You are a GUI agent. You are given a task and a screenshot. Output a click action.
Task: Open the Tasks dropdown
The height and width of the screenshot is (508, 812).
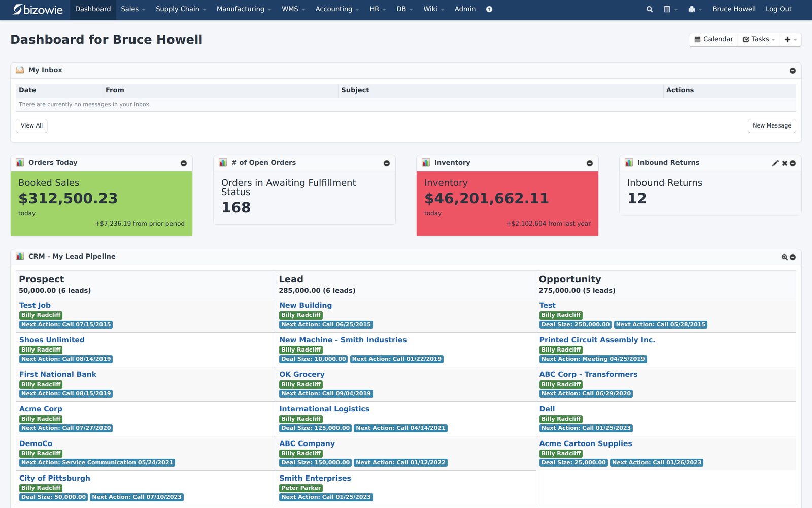point(759,39)
